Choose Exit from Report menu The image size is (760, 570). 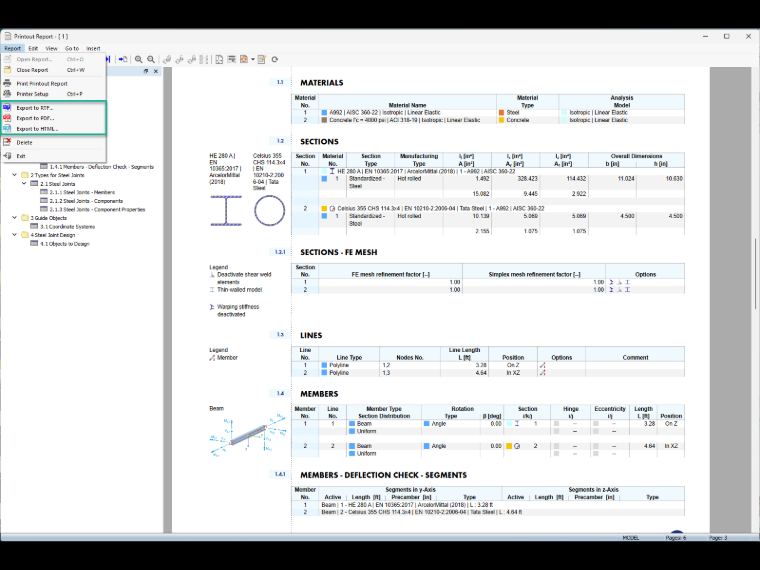coord(53,156)
